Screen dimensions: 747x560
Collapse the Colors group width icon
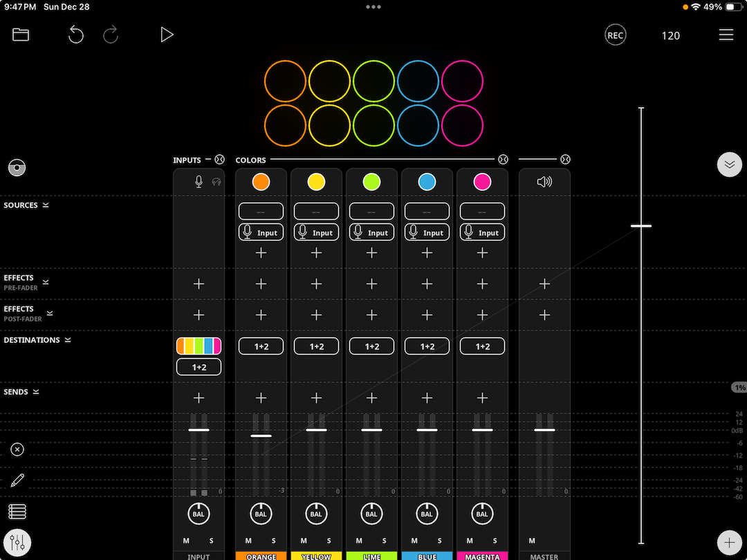coord(503,160)
